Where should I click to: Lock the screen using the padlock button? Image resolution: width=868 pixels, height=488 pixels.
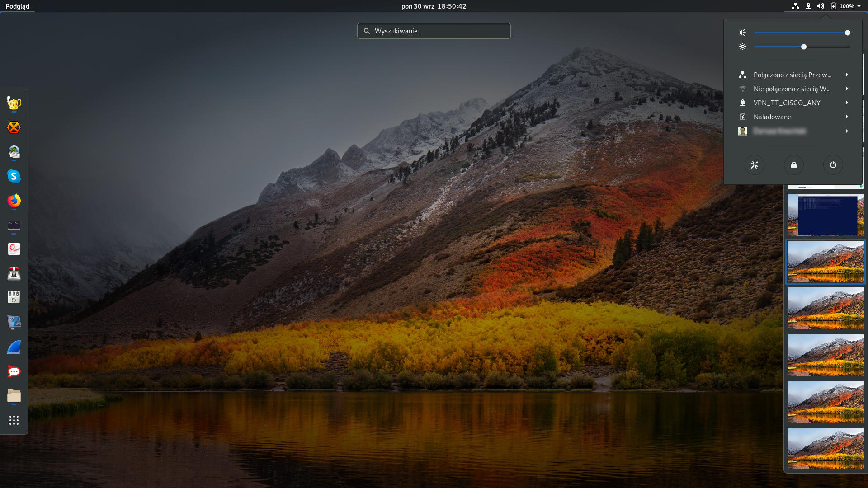794,165
